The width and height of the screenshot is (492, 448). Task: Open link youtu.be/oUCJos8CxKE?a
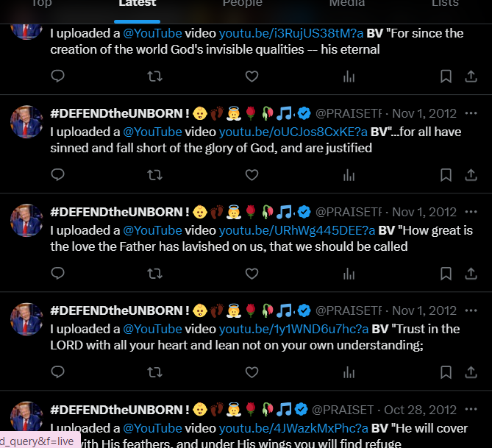(293, 132)
